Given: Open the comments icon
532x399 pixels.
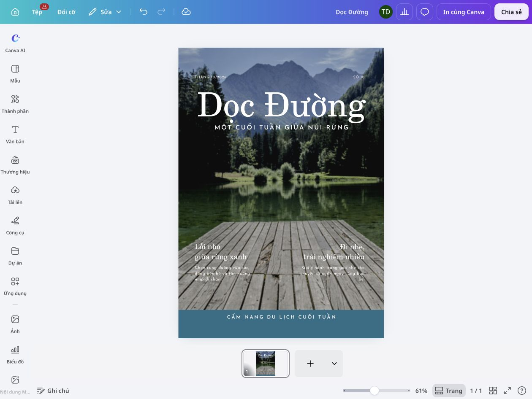Looking at the screenshot, I should point(425,12).
